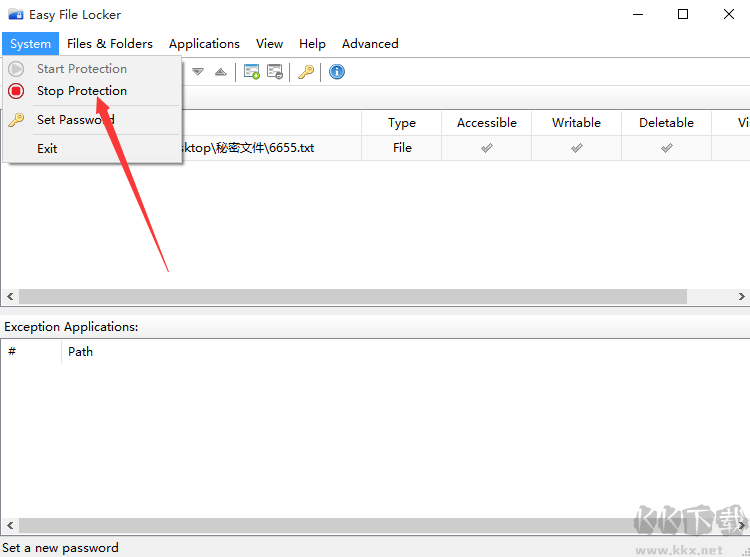Click the exceptions list horizontal scrollbar thumb

353,525
